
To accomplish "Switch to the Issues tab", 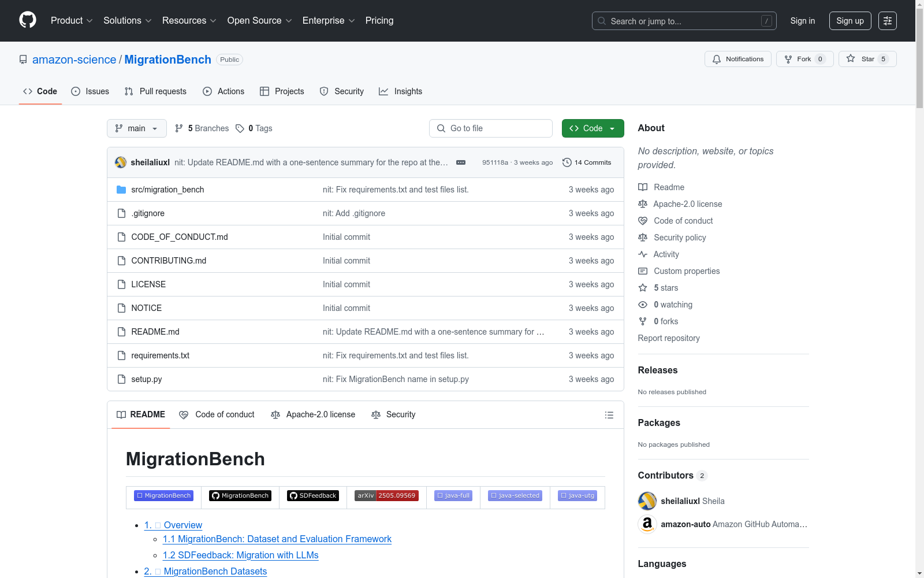I will tap(90, 91).
